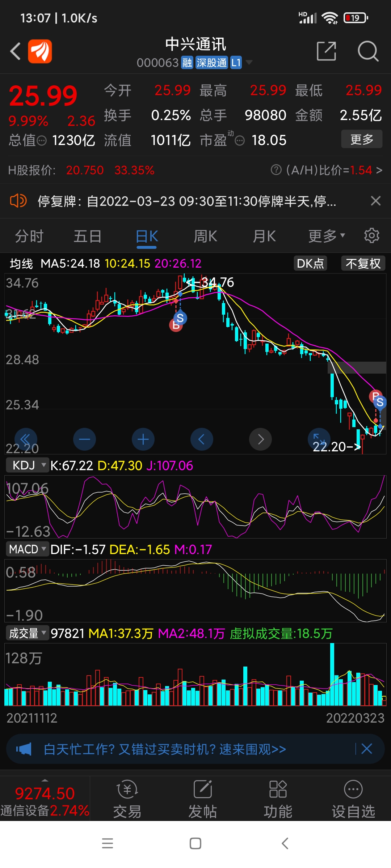This screenshot has width=391, height=868.
Task: Open the 成交量 indicator dropdown
Action: pos(28,633)
